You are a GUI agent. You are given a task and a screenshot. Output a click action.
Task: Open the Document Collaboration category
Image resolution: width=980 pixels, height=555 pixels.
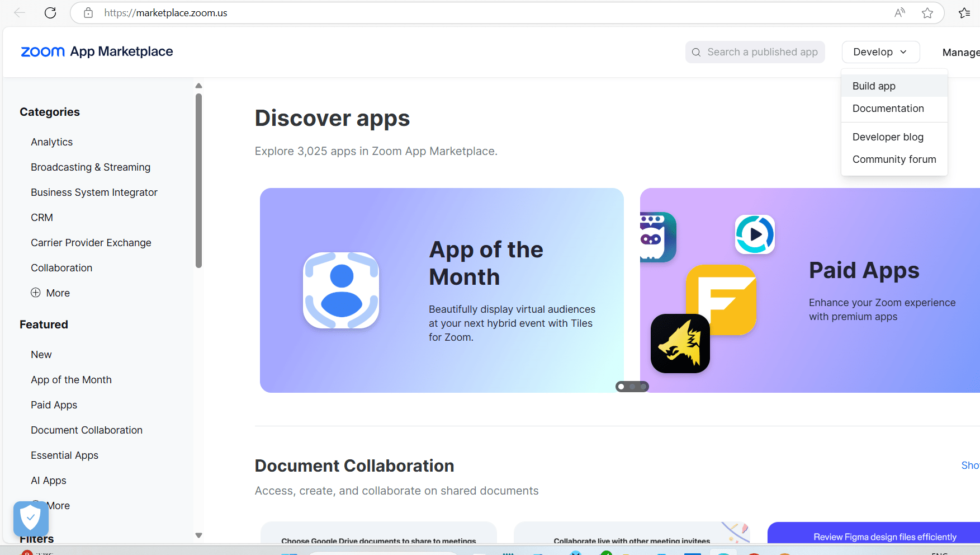tap(87, 430)
